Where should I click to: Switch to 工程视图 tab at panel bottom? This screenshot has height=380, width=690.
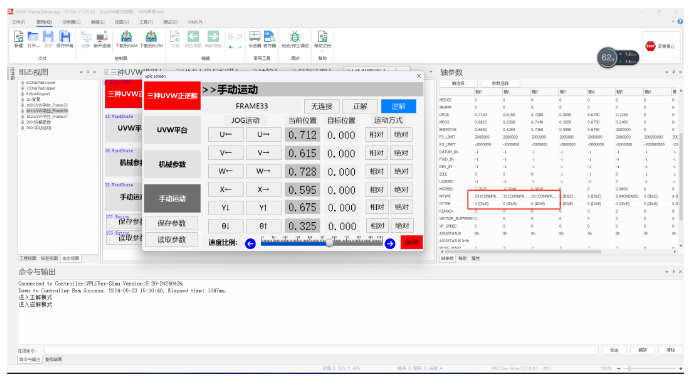[28, 258]
